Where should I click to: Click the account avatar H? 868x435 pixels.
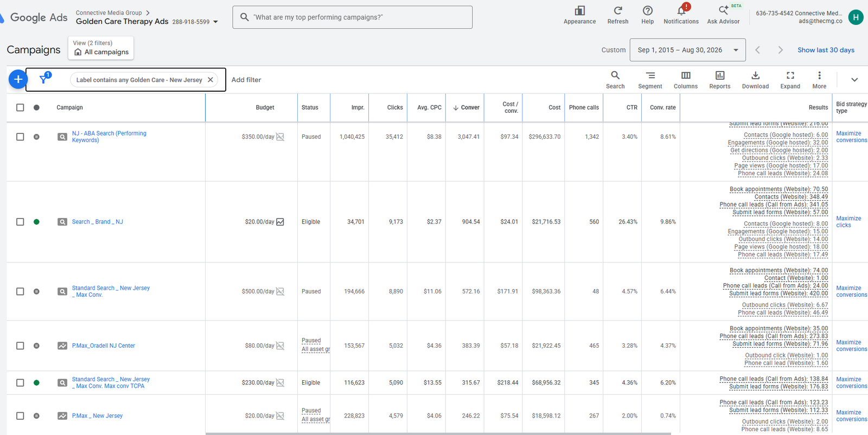tap(856, 17)
